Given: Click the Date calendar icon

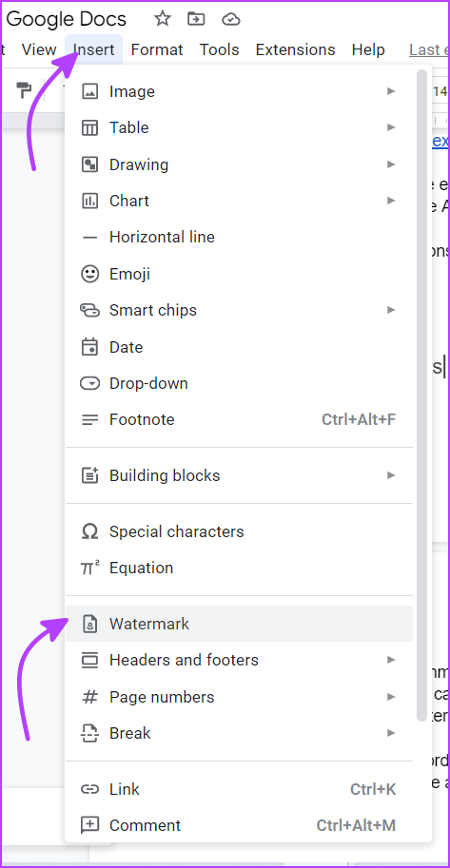Looking at the screenshot, I should tap(89, 347).
